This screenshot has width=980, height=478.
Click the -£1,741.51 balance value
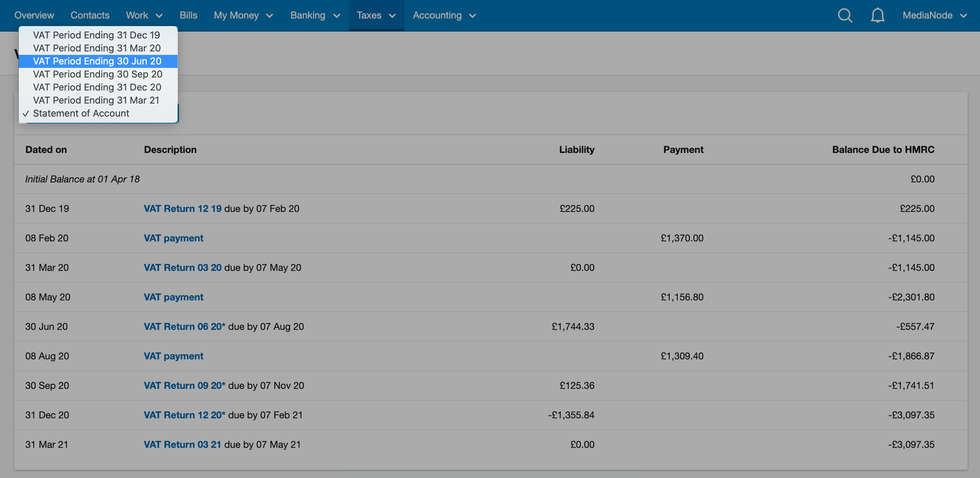(911, 385)
